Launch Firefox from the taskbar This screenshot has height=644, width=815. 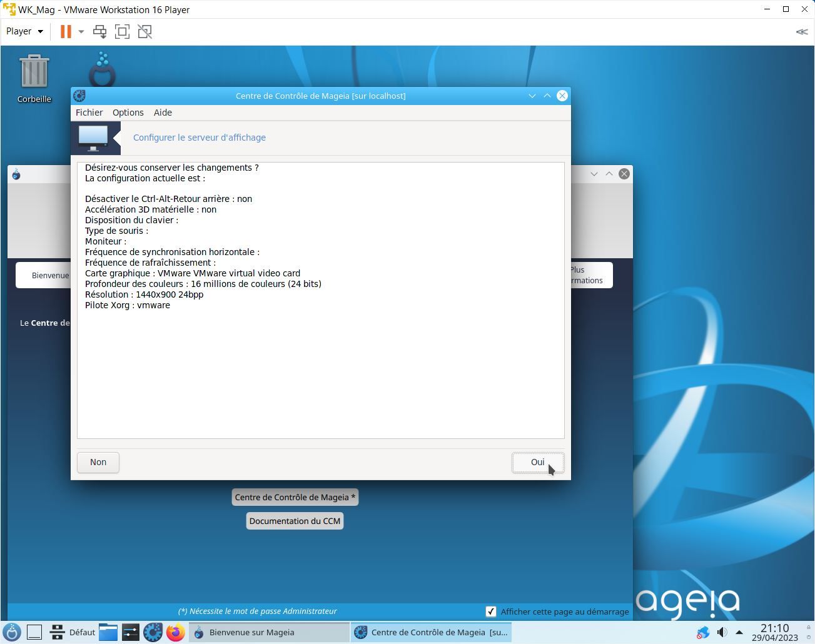(x=175, y=632)
